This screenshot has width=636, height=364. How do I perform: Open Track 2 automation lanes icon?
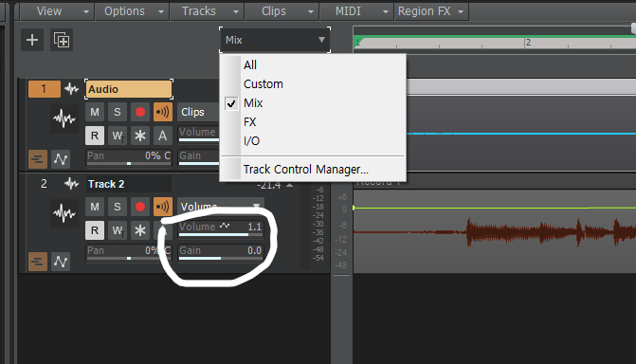click(61, 262)
